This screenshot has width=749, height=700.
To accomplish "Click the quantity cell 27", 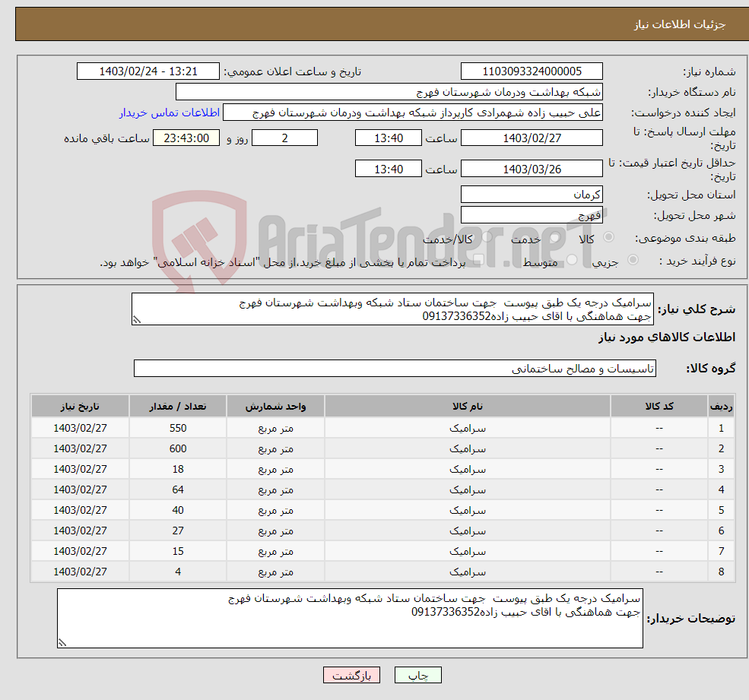I will pos(178,531).
